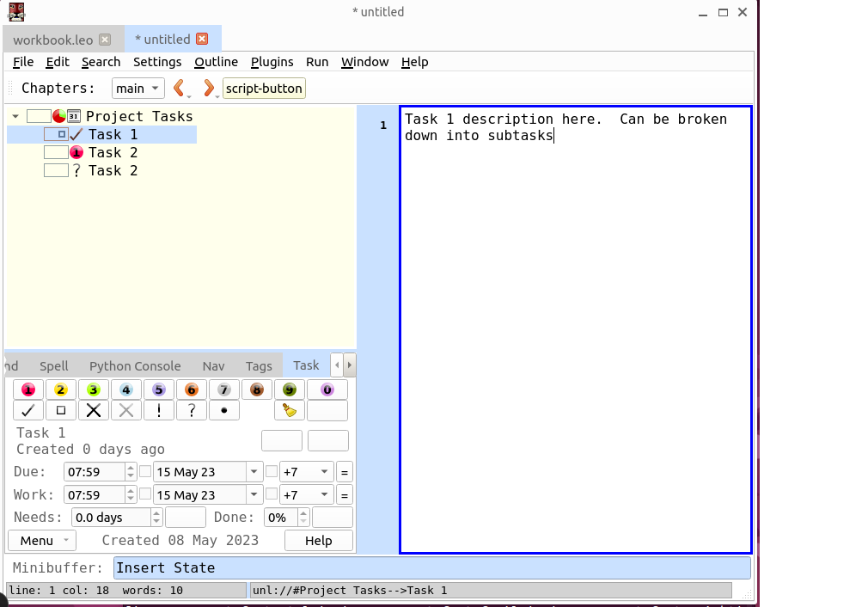The height and width of the screenshot is (607, 868).
Task: Toggle the checkbox beside the Work time
Action: [x=145, y=494]
